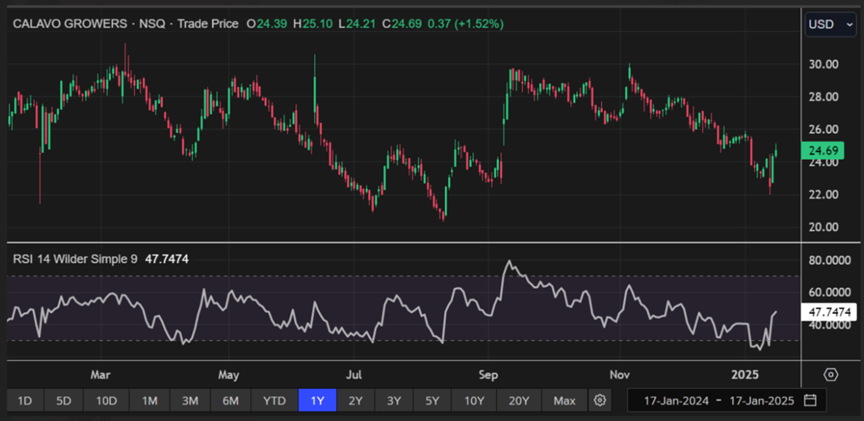Image resolution: width=864 pixels, height=421 pixels.
Task: Click the 30.00 price axis label
Action: [x=823, y=64]
